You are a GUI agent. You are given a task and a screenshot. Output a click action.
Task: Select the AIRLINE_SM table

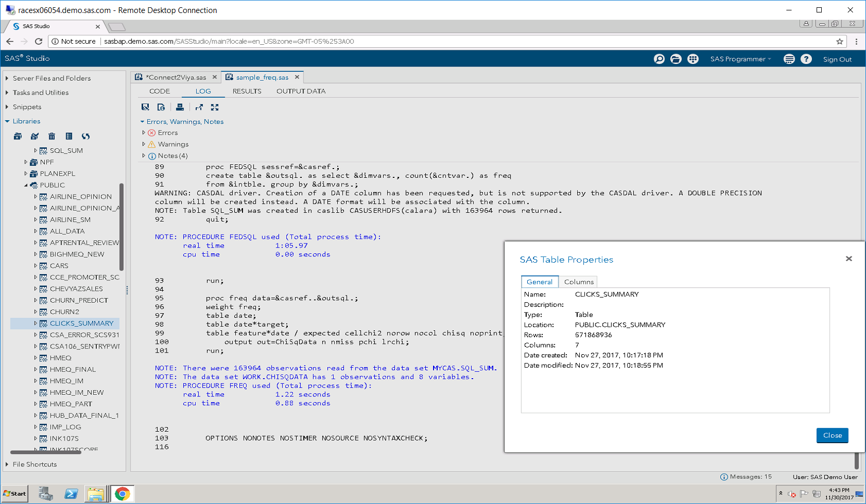tap(70, 220)
